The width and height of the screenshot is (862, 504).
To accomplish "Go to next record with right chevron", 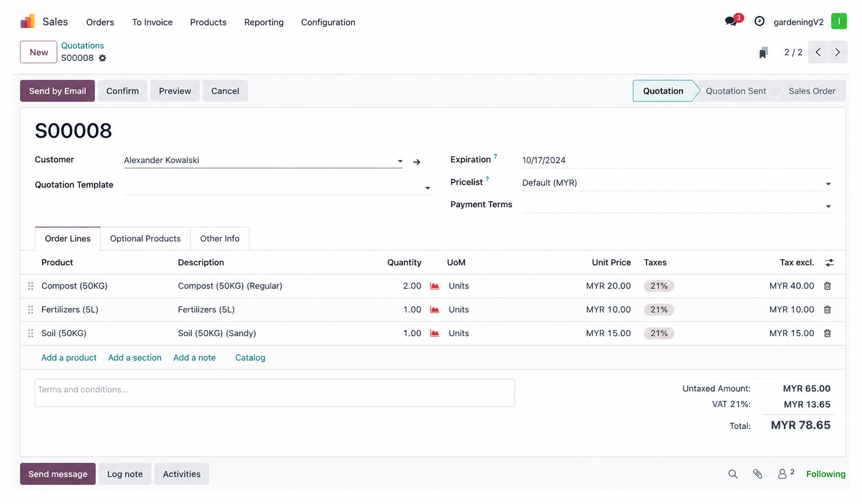I will tap(837, 52).
